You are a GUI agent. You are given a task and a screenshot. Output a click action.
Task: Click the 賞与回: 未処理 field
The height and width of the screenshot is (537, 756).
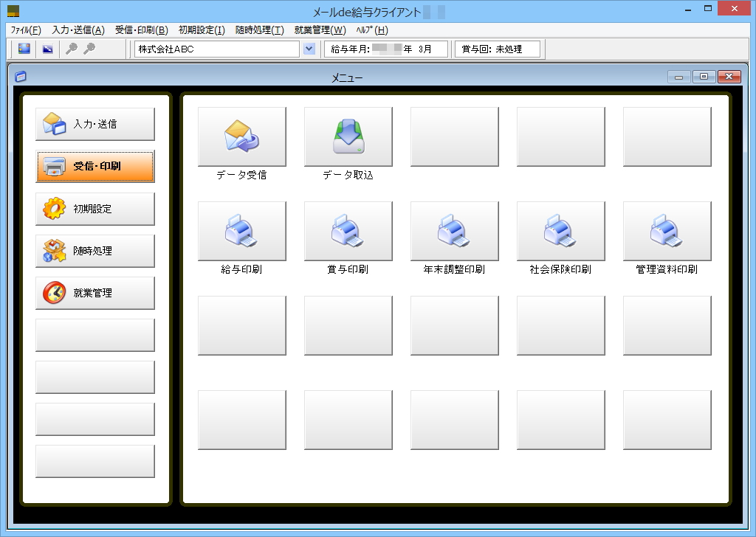(x=498, y=49)
